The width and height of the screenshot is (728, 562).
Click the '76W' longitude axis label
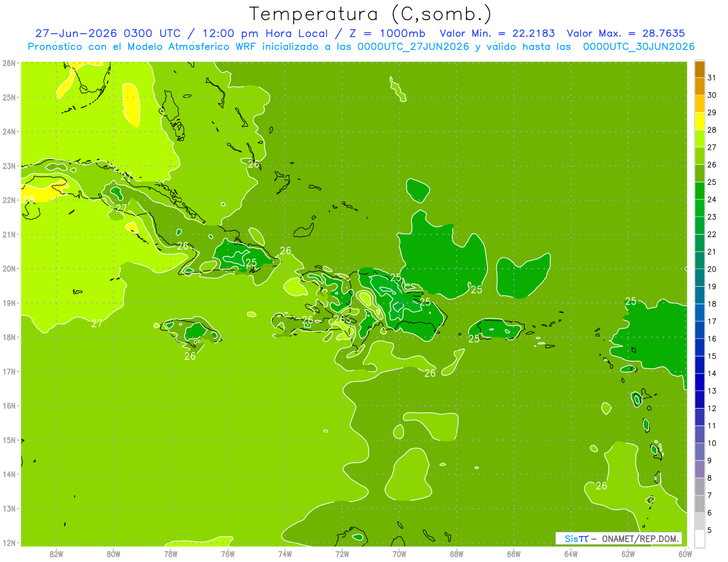click(x=227, y=553)
